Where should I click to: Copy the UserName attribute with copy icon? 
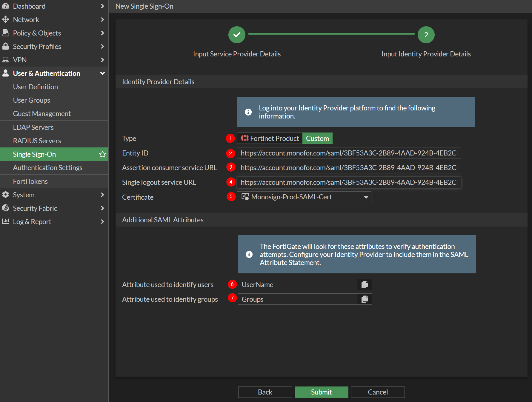pos(365,285)
